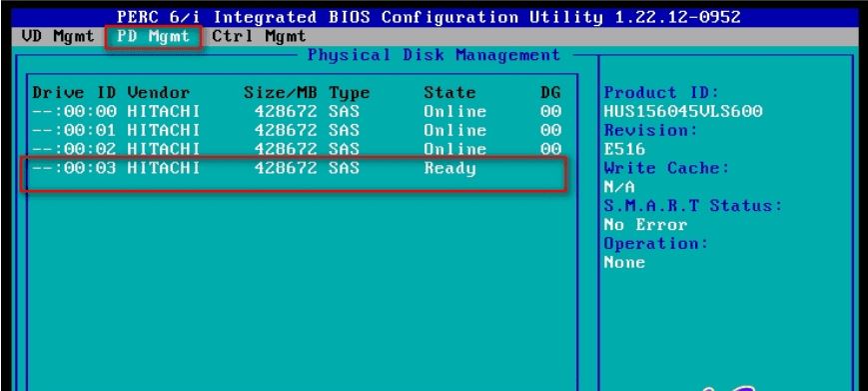Go to the Ctrl Mgmt tab

tap(259, 37)
